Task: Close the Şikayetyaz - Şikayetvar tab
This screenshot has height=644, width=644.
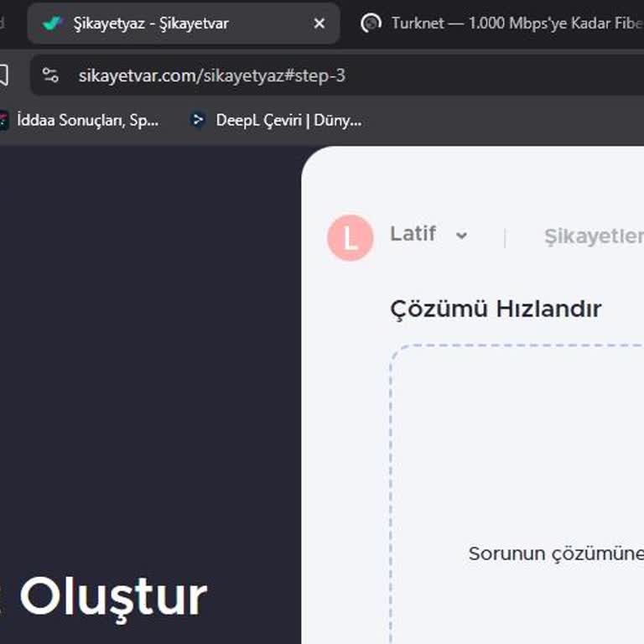Action: (x=319, y=23)
